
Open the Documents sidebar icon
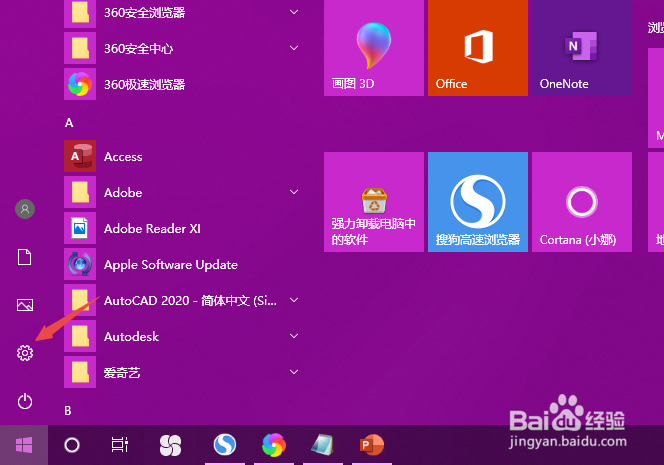click(x=25, y=257)
